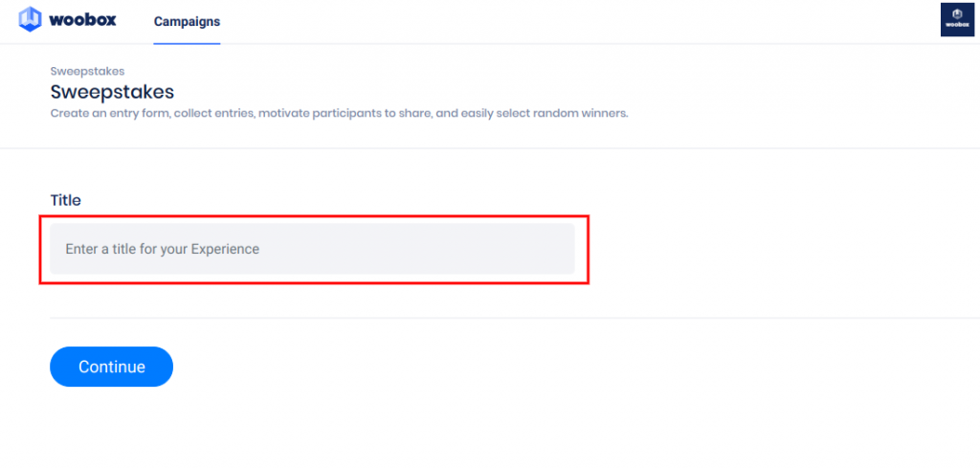Click the cube symbol inside the profile thumbnail
This screenshot has width=980, height=469.
957,14
